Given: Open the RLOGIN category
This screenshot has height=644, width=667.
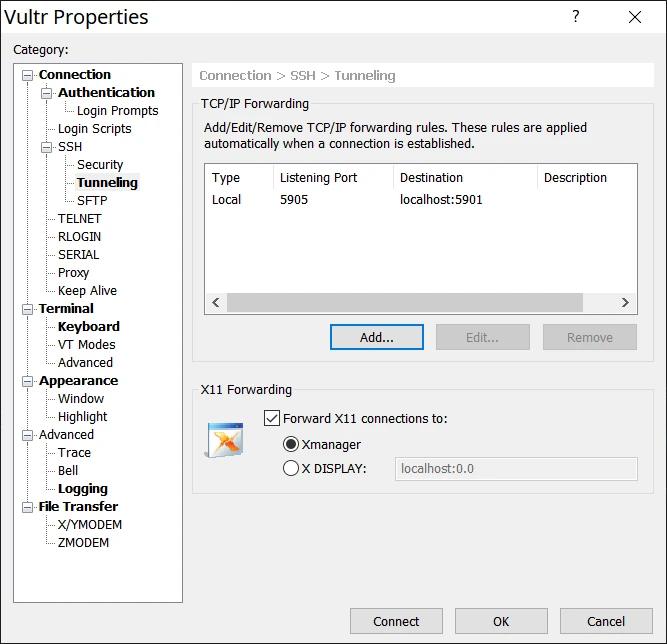Looking at the screenshot, I should (x=79, y=237).
